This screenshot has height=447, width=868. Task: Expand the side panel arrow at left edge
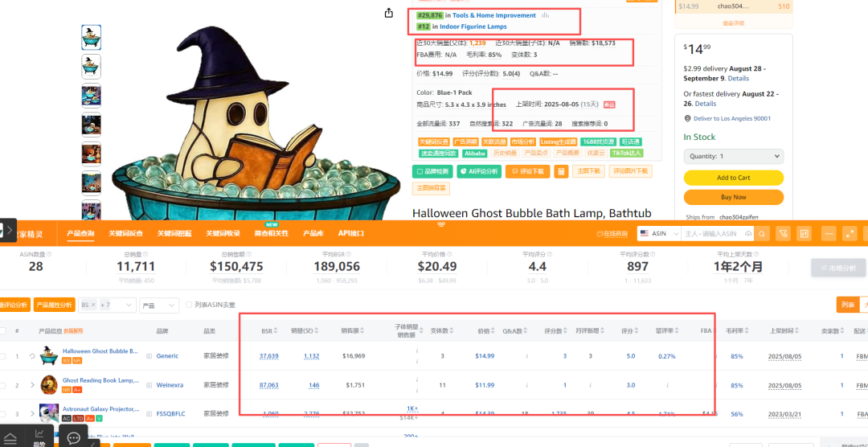10,231
